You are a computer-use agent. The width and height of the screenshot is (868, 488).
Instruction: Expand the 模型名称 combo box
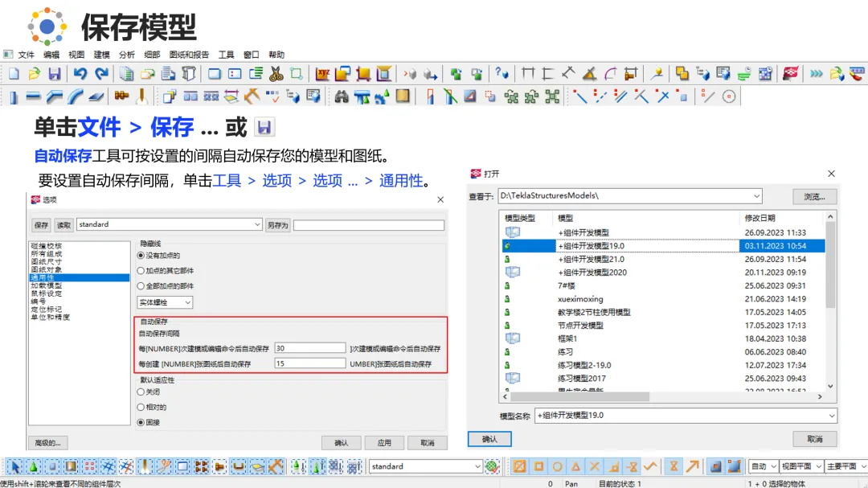click(832, 416)
